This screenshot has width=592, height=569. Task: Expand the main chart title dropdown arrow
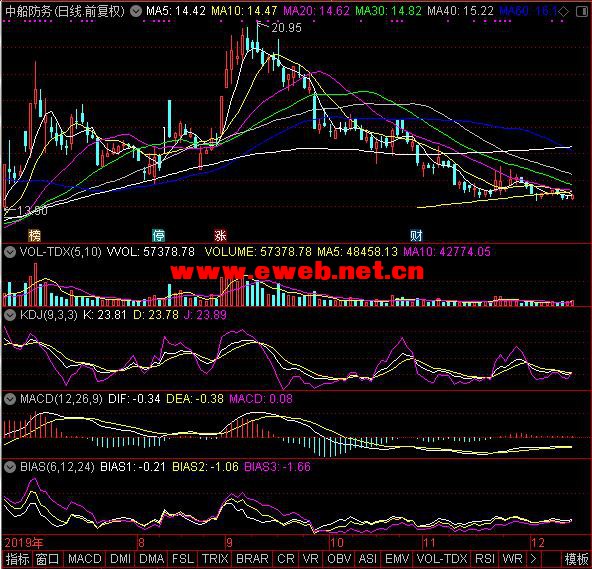coord(136,12)
